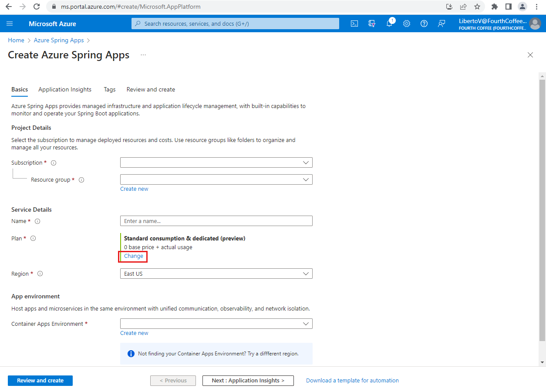
Task: Click the blue info icon in the environment notice
Action: pyautogui.click(x=131, y=354)
